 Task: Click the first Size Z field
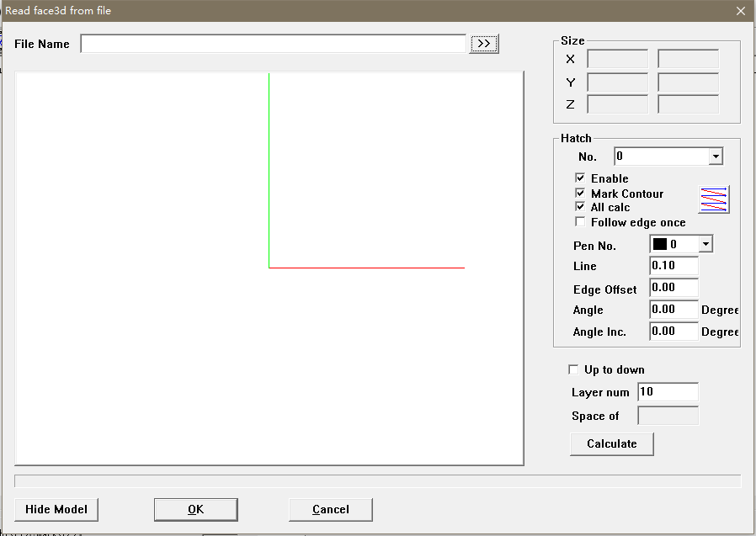(x=618, y=104)
